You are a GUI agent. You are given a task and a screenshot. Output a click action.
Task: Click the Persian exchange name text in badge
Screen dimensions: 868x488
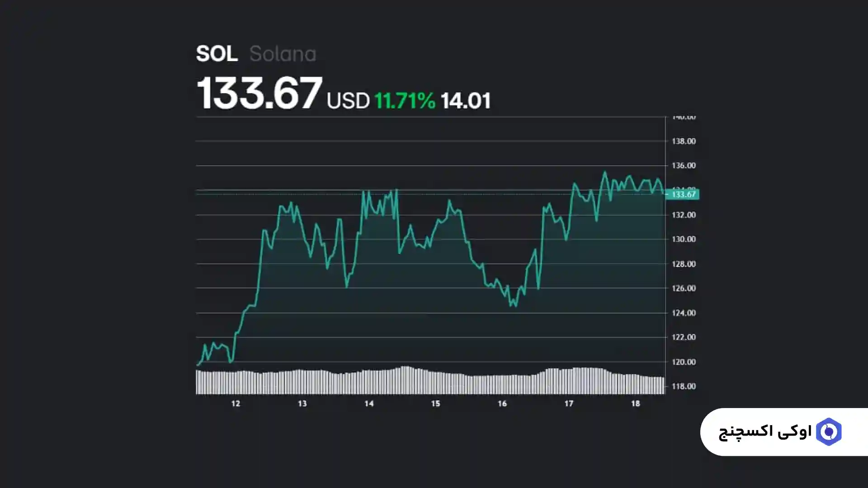tap(765, 432)
